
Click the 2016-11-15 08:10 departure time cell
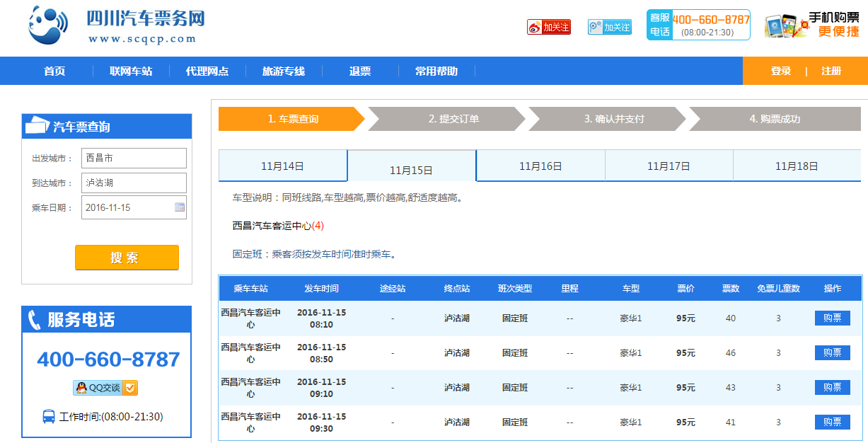(x=322, y=318)
